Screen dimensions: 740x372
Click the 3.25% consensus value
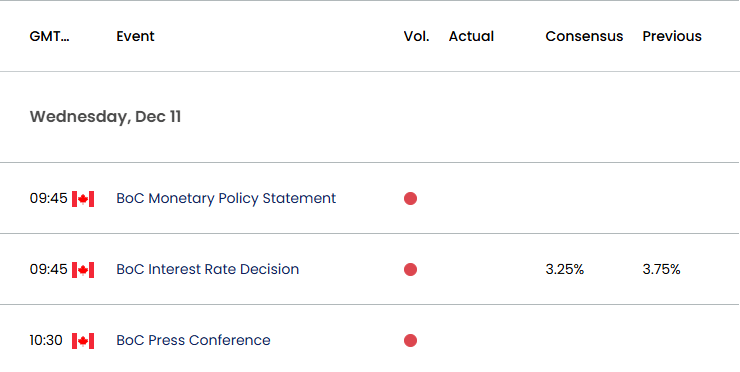pos(565,270)
